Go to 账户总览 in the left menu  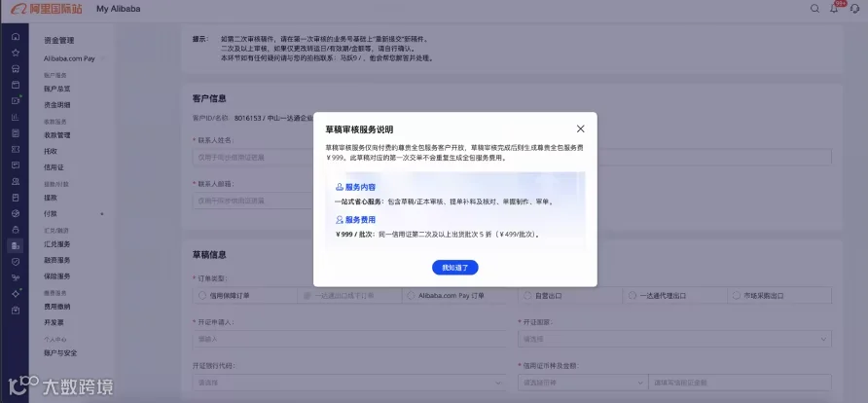tap(57, 89)
